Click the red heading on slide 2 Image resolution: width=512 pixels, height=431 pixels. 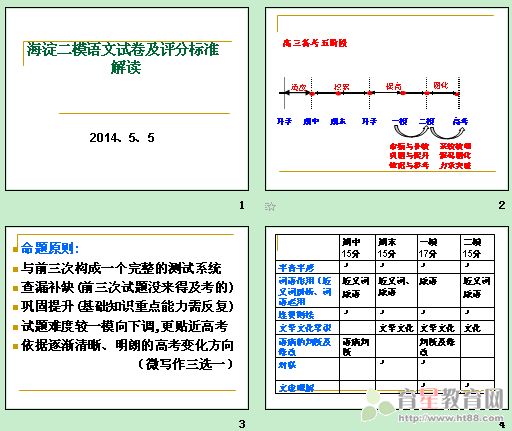tap(315, 43)
